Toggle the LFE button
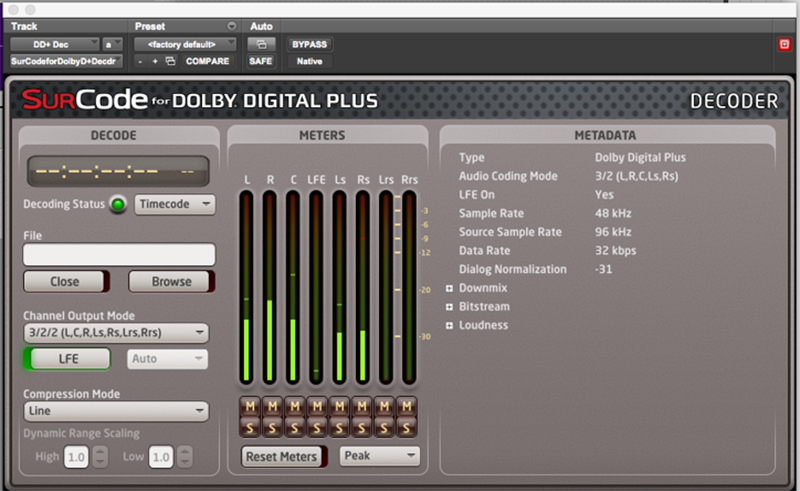The image size is (800, 491). click(x=69, y=359)
